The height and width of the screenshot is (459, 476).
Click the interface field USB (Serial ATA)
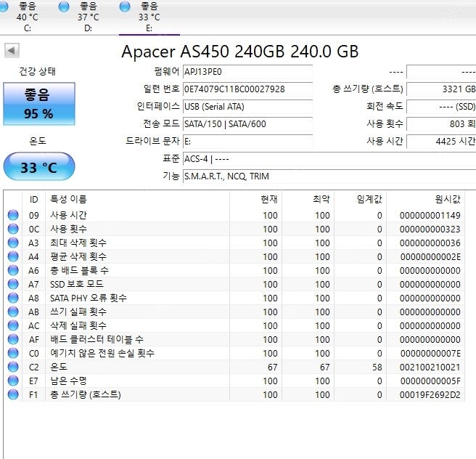pyautogui.click(x=247, y=107)
